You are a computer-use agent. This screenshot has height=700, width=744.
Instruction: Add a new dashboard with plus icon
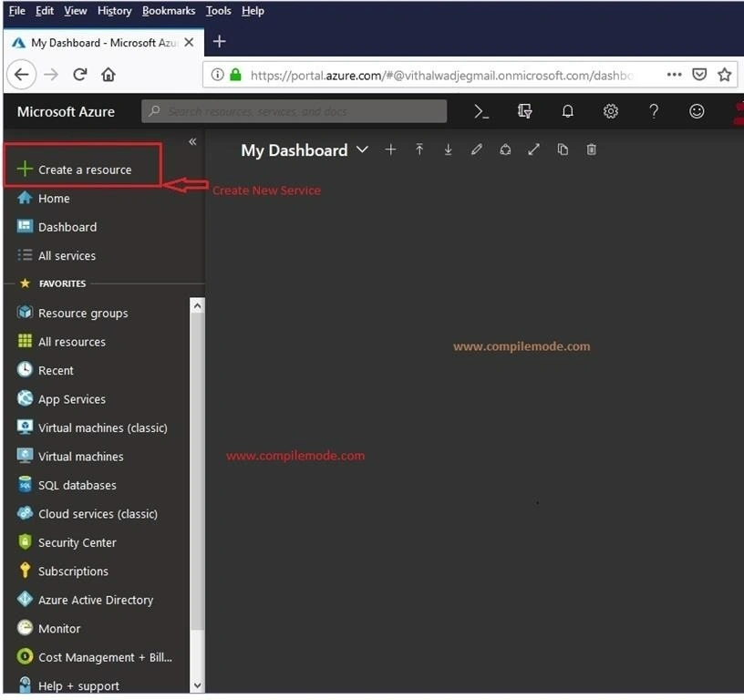(x=390, y=149)
